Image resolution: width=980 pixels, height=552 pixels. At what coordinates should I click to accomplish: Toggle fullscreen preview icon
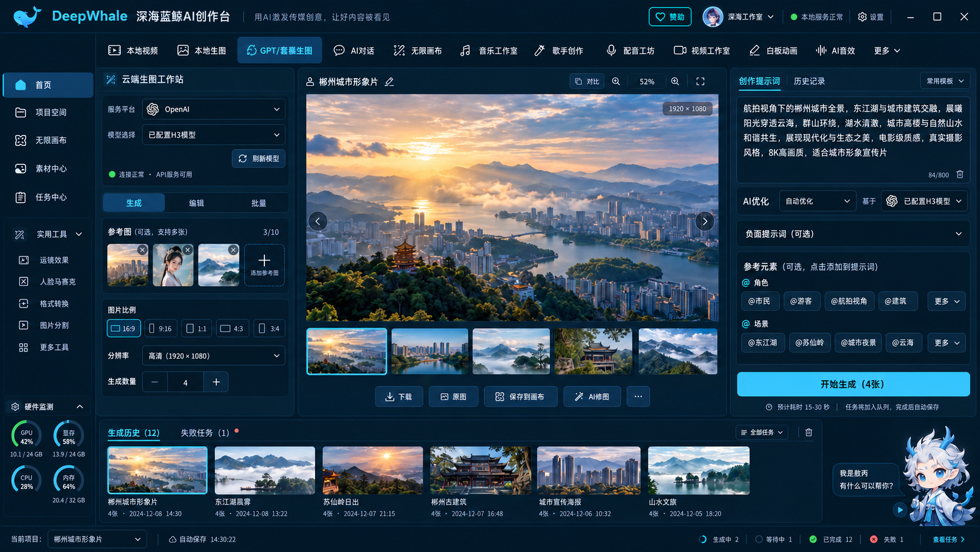tap(700, 82)
